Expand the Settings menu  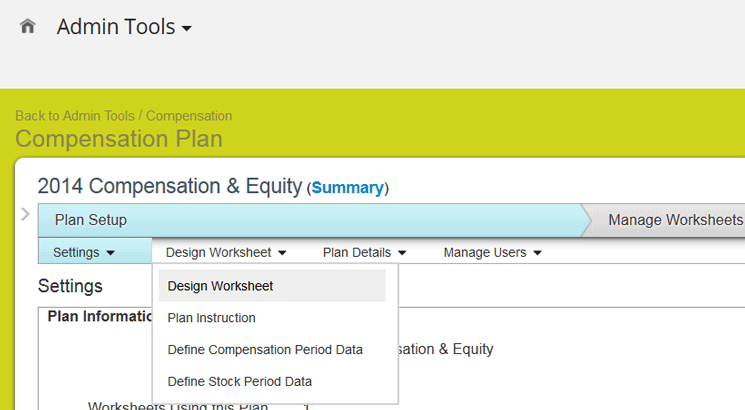point(84,253)
